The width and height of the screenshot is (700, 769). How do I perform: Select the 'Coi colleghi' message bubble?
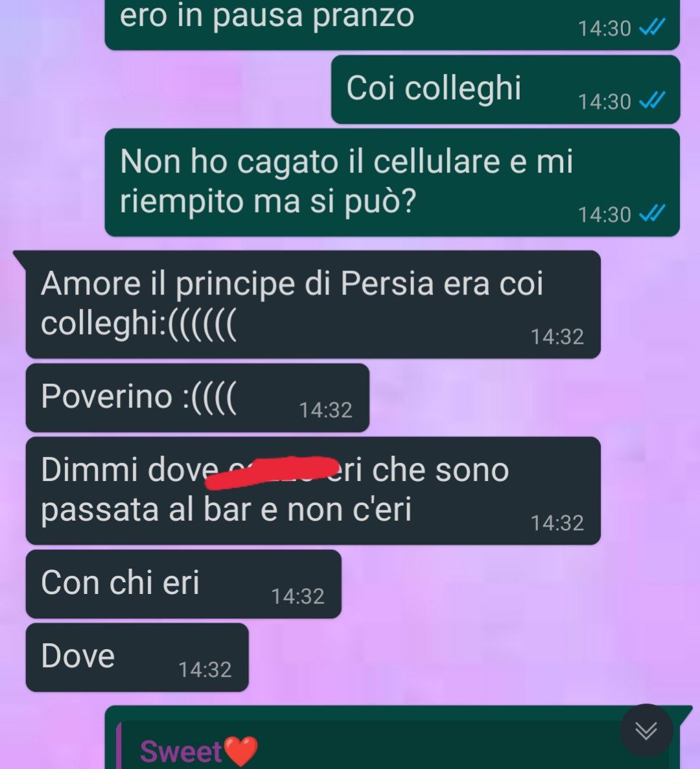(506, 89)
